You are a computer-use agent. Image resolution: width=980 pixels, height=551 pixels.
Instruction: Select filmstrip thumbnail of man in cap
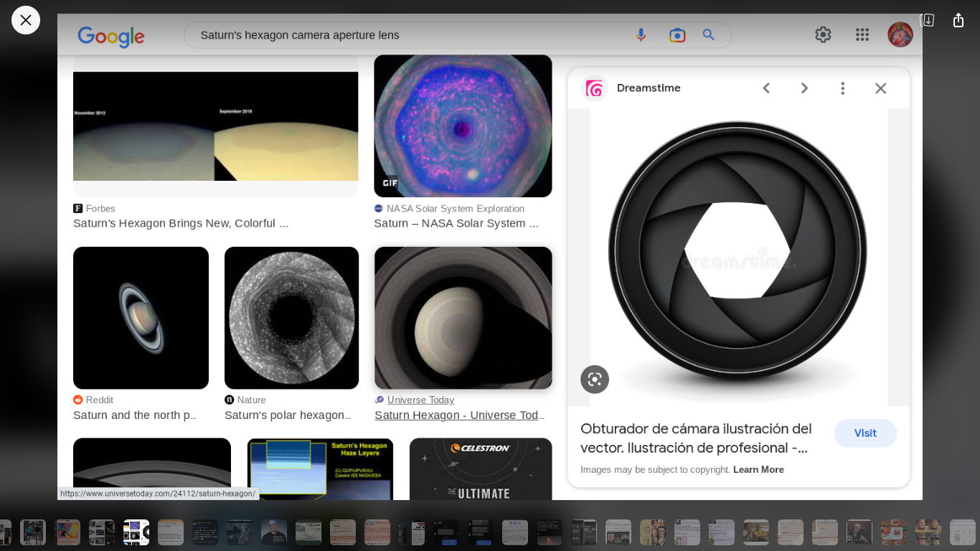coord(274,532)
